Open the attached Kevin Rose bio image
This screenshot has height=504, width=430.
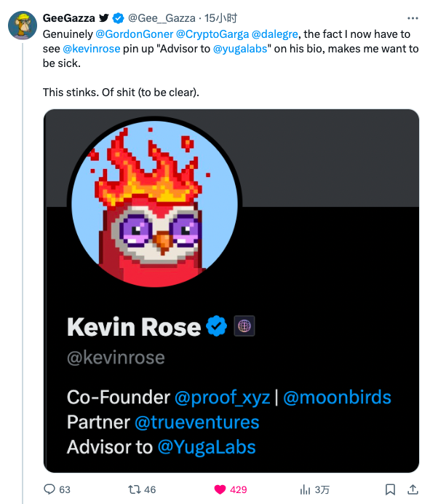point(231,291)
